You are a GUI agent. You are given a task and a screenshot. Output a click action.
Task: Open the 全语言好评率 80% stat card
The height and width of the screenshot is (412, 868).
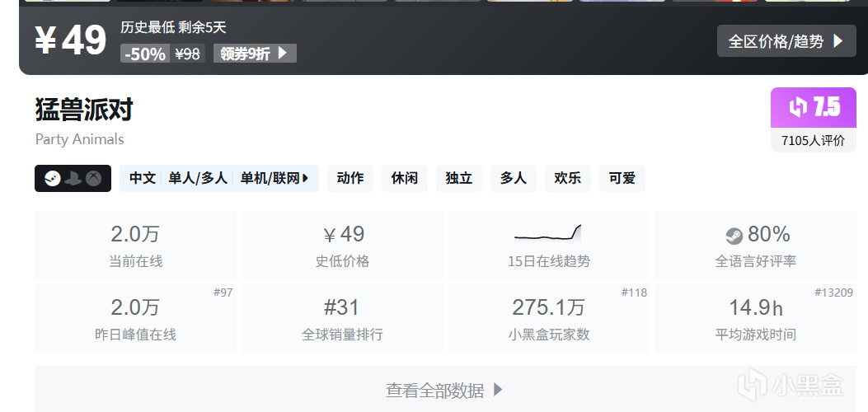(756, 245)
